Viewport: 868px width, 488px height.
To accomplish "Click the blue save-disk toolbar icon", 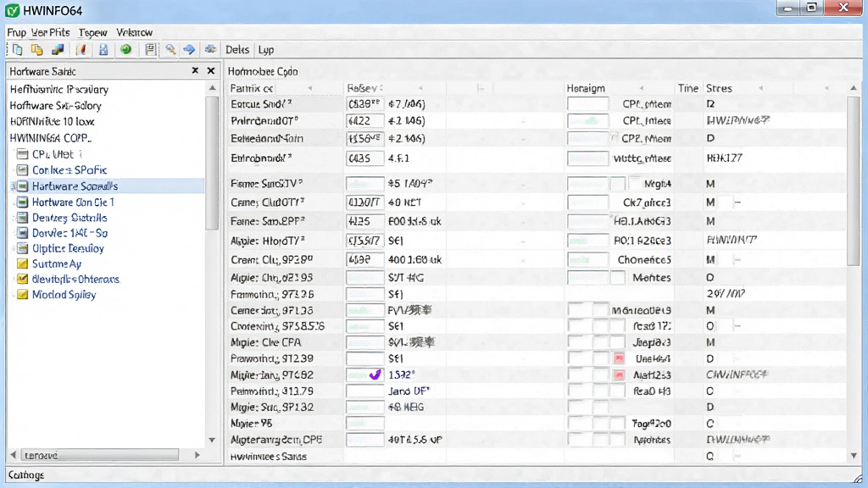I will point(103,50).
